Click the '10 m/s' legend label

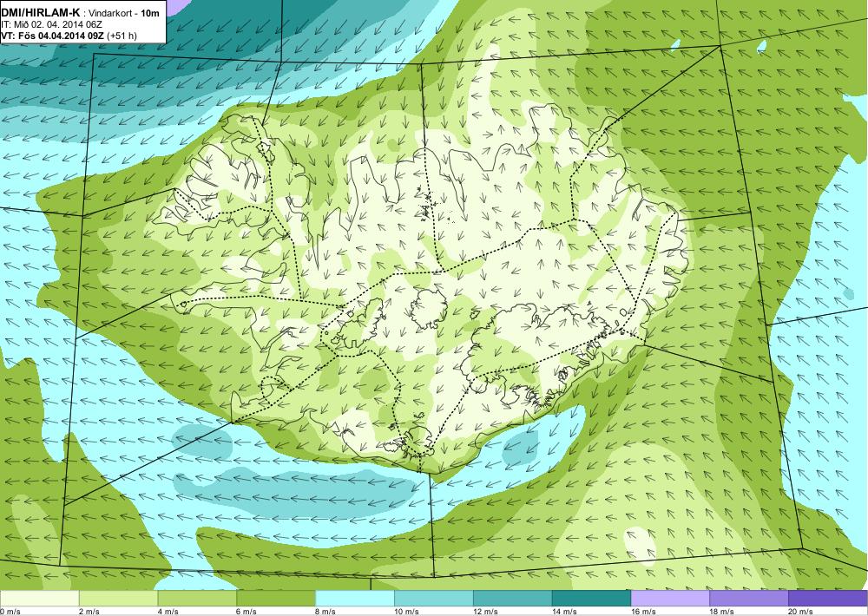click(x=407, y=612)
